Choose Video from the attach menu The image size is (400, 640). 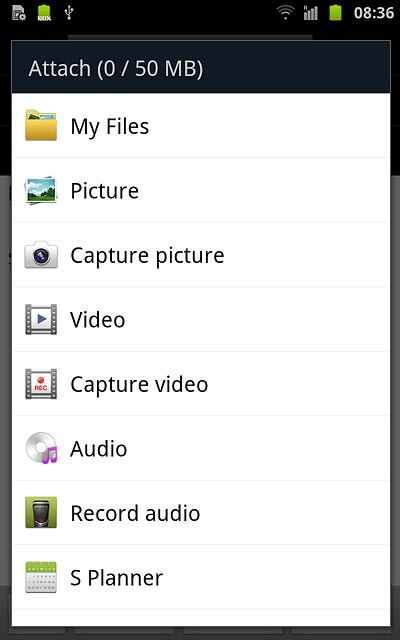[201, 319]
